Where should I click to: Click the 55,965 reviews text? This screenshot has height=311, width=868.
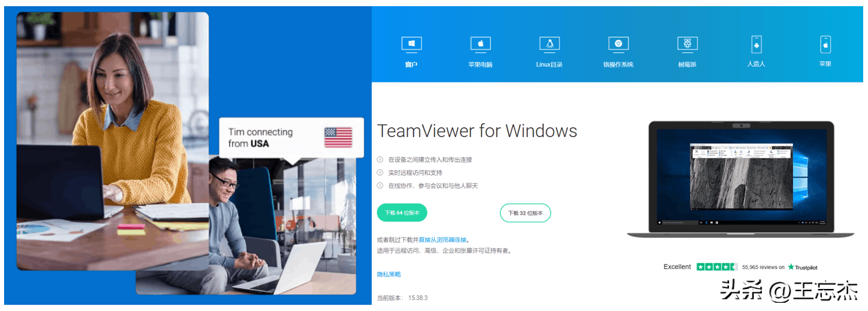tap(763, 268)
